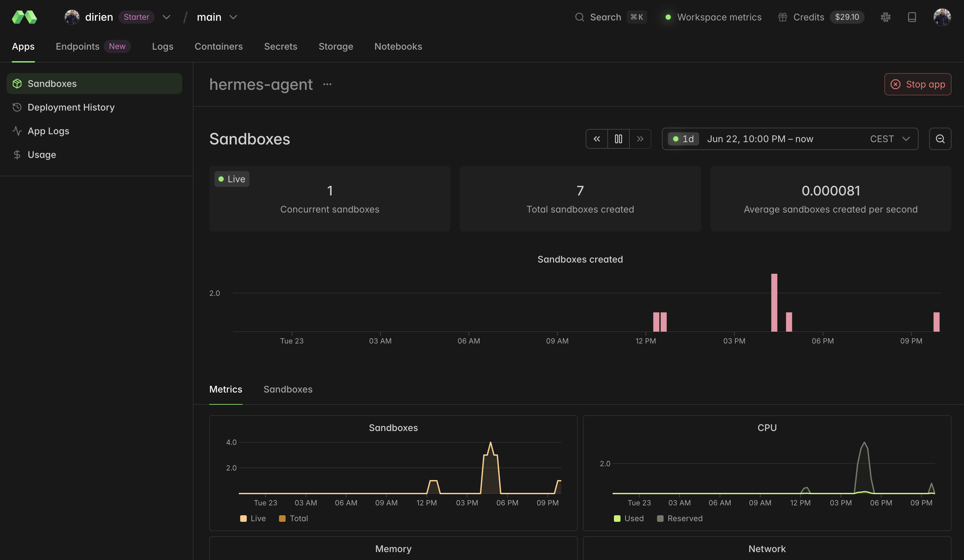
Task: Expand the dirien workspace switcher chevron
Action: click(x=166, y=17)
